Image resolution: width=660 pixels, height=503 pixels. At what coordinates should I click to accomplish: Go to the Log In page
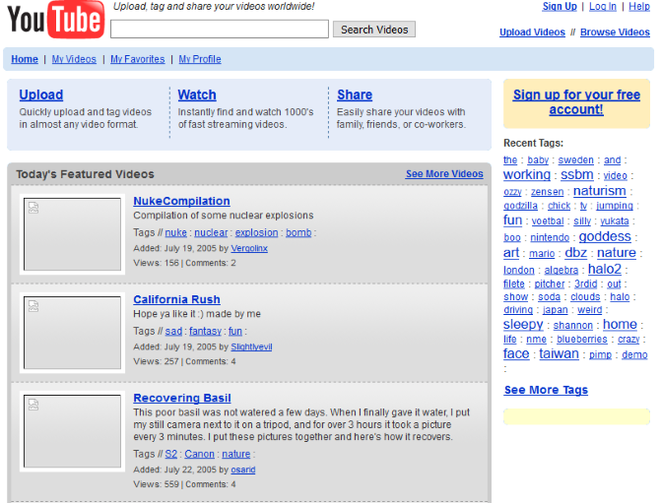point(602,7)
